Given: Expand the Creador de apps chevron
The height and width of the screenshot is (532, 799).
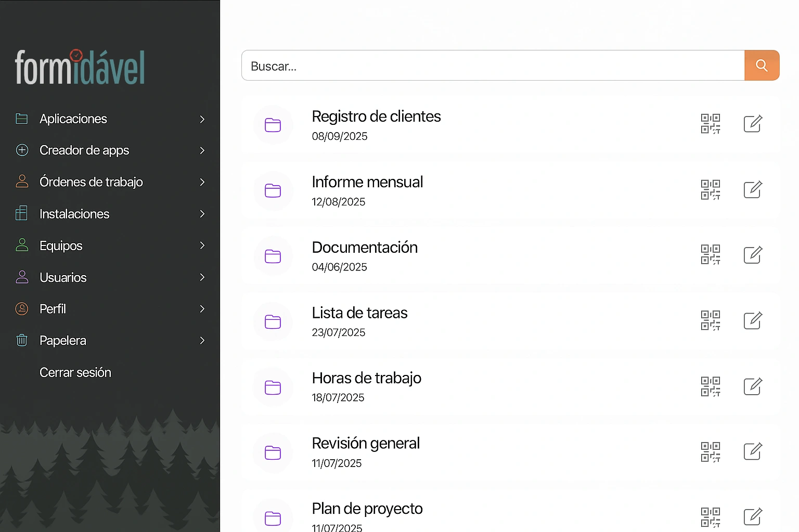Looking at the screenshot, I should tap(202, 150).
